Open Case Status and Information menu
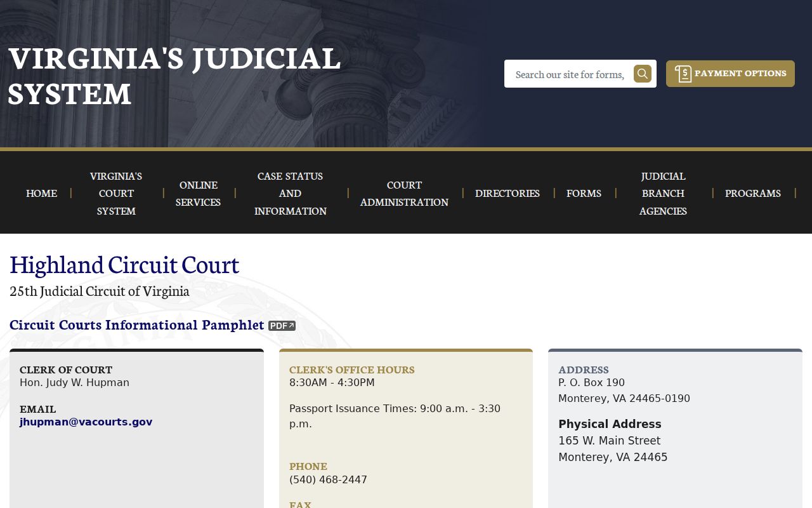Image resolution: width=812 pixels, height=508 pixels. click(x=291, y=193)
